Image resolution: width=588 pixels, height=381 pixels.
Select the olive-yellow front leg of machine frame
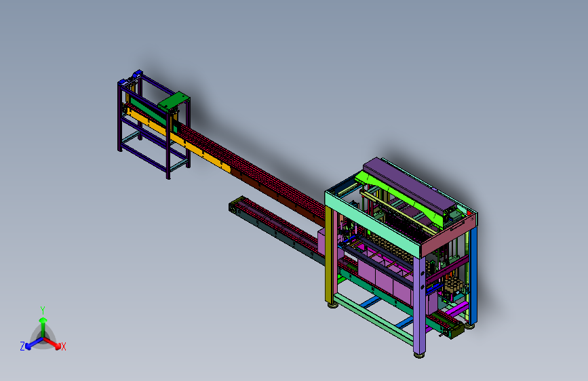(330, 255)
